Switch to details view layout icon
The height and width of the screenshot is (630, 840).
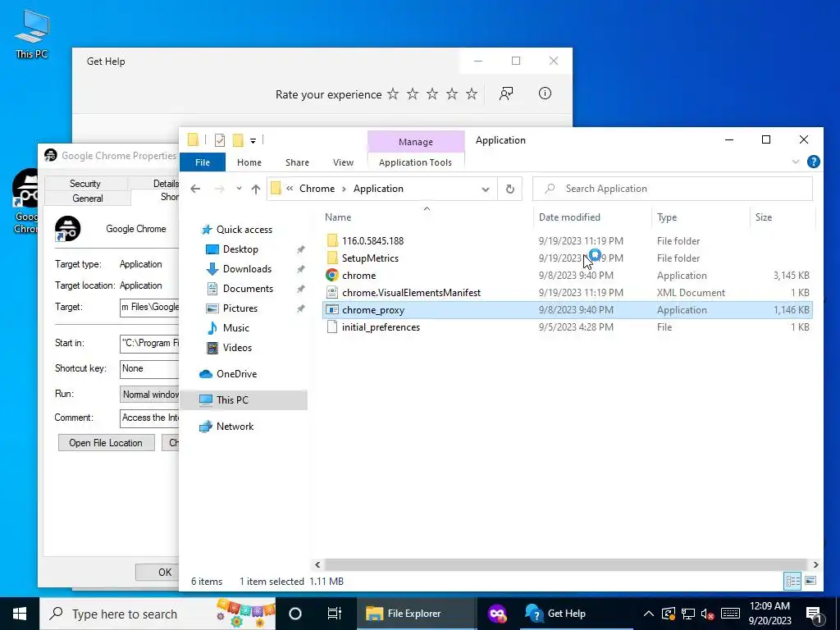click(x=793, y=581)
